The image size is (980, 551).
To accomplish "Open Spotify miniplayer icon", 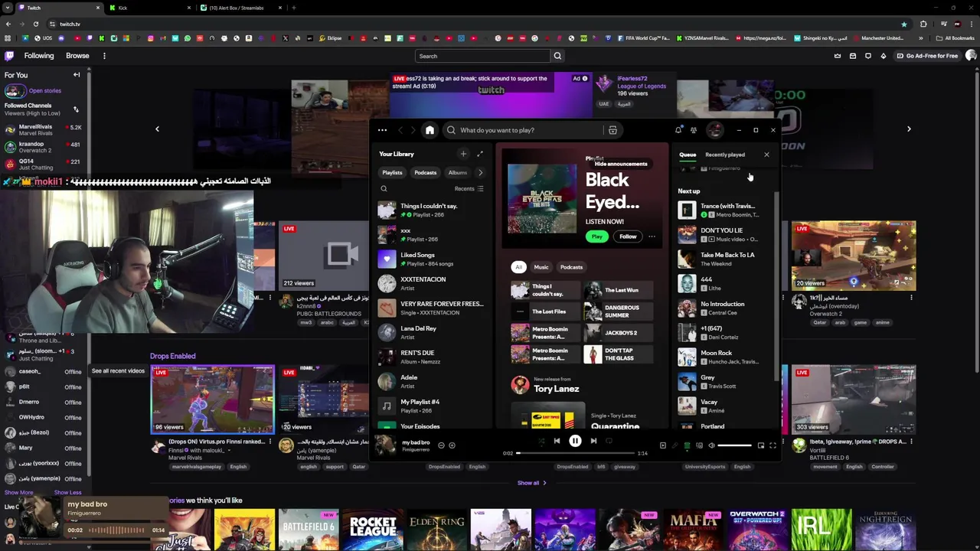I will [760, 445].
